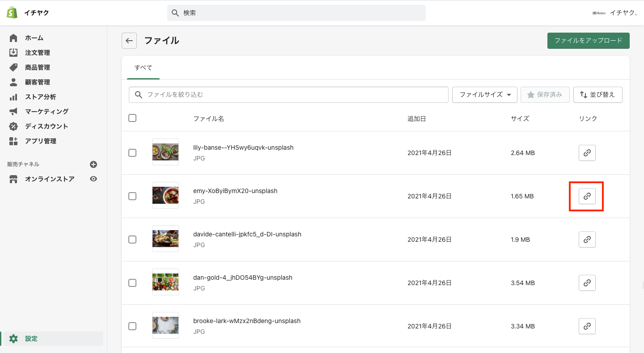Open 設定 settings in sidebar
Viewport: 644px width, 353px height.
(x=54, y=339)
